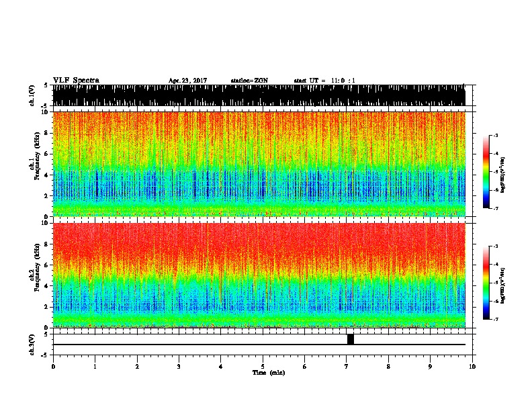Click the log(PSD) label beside ch.2 color bar
Image resolution: width=532 pixels, height=411 pixels.
coord(502,285)
